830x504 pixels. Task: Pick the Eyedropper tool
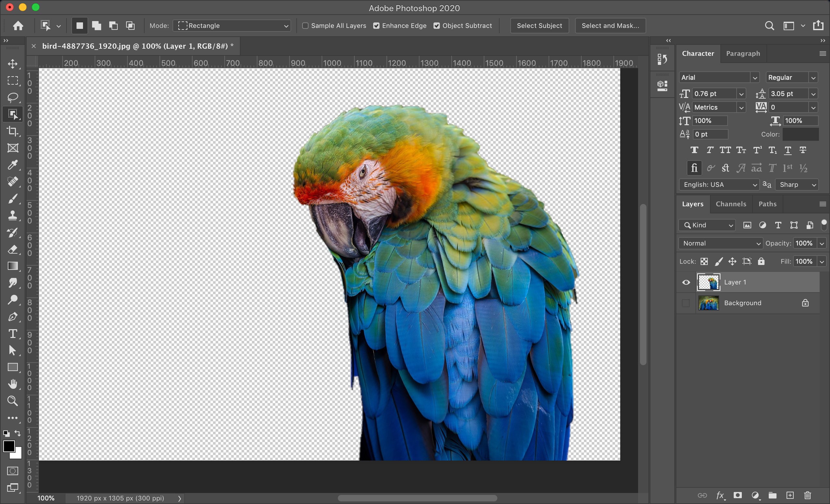coord(13,165)
